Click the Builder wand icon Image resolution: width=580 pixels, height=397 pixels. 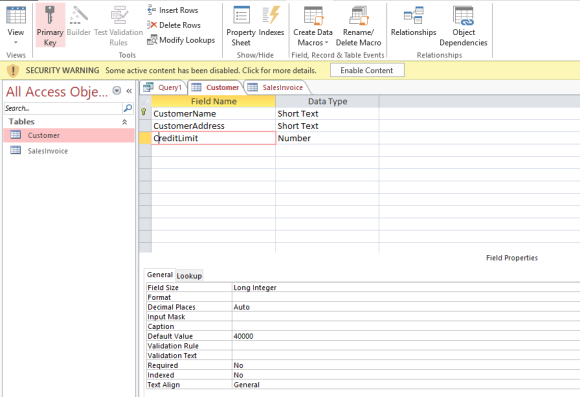[x=78, y=16]
